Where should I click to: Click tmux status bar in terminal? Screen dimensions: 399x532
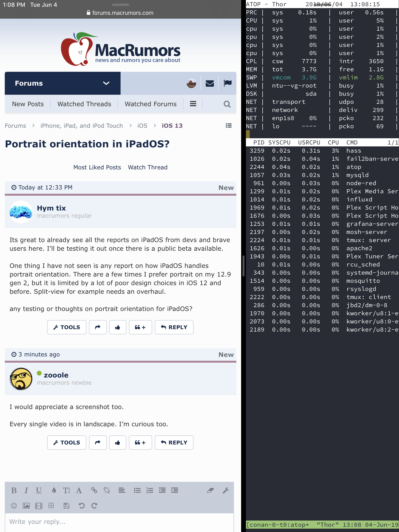click(x=322, y=525)
